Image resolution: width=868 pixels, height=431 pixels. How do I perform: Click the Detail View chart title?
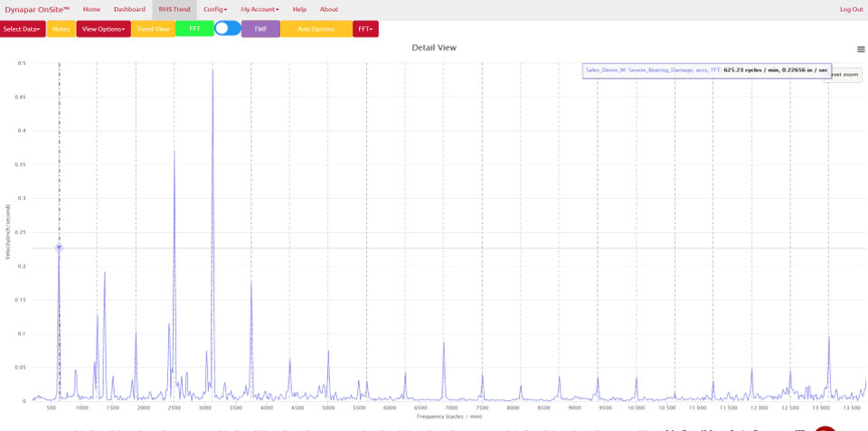(x=434, y=48)
